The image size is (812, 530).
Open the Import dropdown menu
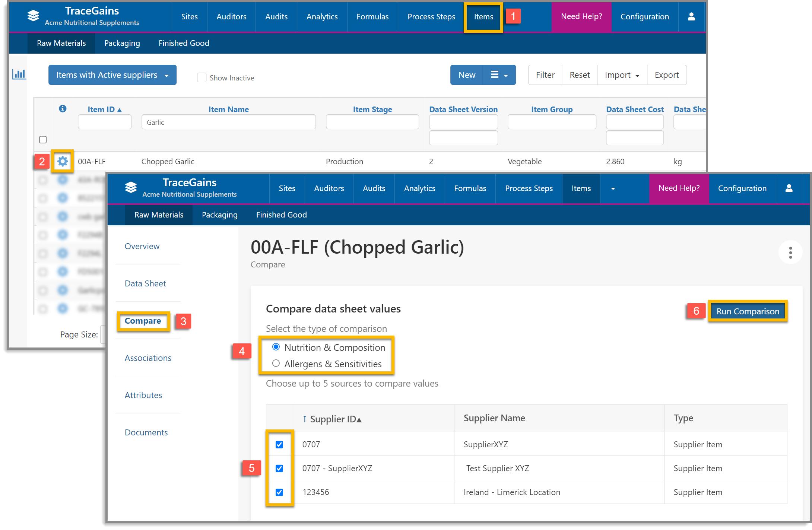622,75
